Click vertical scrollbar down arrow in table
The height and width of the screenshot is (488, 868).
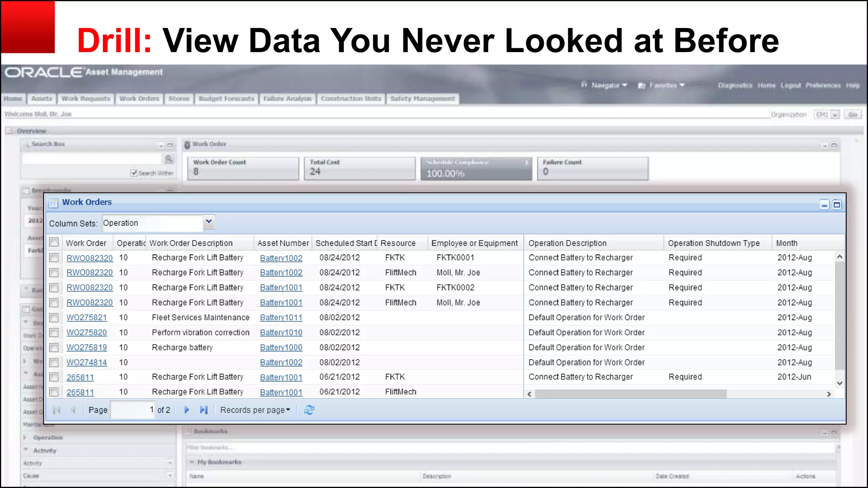[x=840, y=383]
